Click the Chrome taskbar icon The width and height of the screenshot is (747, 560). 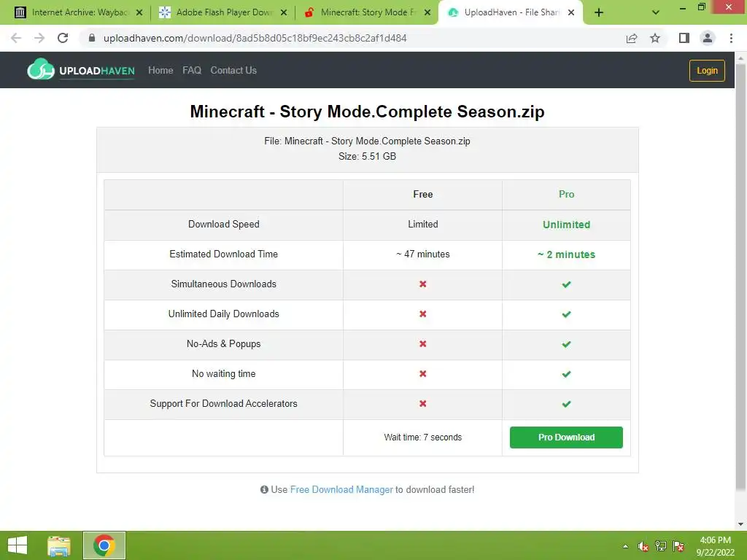104,545
